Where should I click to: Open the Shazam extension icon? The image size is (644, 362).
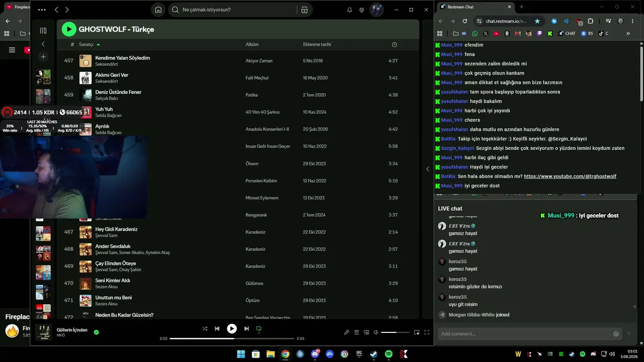pyautogui.click(x=554, y=21)
